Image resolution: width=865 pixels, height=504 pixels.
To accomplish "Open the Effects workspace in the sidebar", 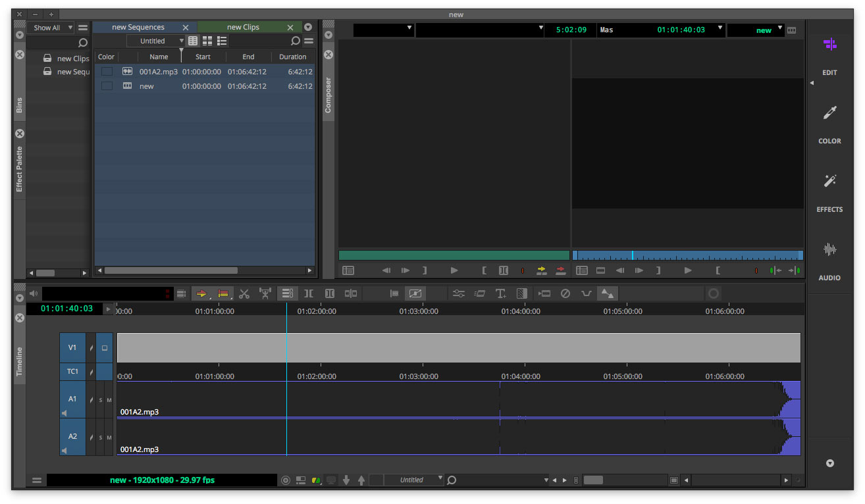I will (829, 192).
